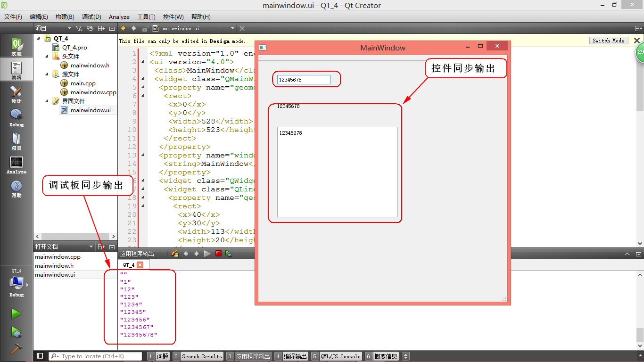Show the Search Results pane
Image resolution: width=644 pixels, height=362 pixels.
pos(198,356)
